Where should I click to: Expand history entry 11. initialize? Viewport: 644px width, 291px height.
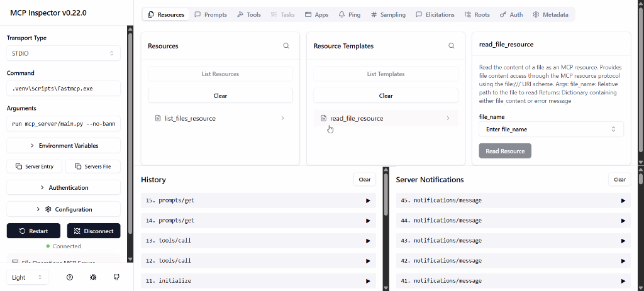(x=258, y=281)
